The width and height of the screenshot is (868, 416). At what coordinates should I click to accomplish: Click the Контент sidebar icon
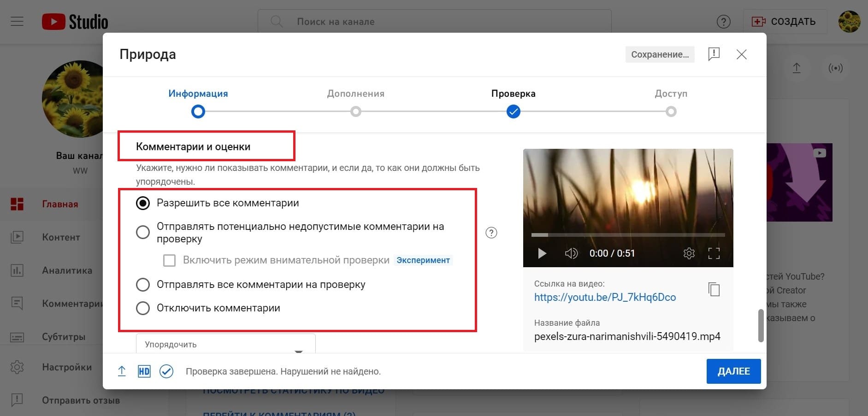17,237
